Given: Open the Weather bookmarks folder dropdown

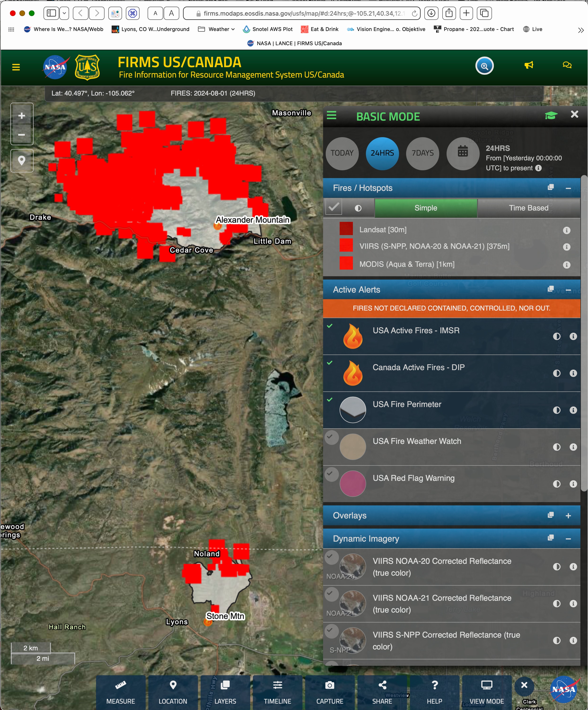Looking at the screenshot, I should [x=216, y=29].
